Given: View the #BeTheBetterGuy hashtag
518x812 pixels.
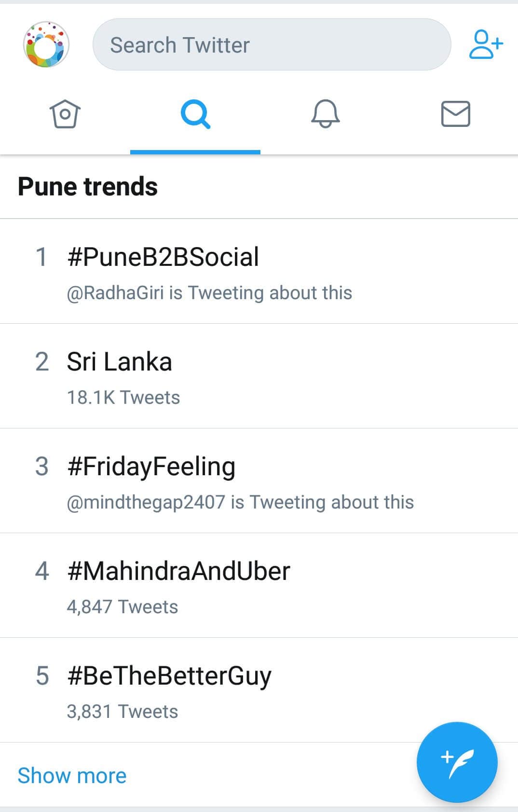Looking at the screenshot, I should [x=169, y=676].
